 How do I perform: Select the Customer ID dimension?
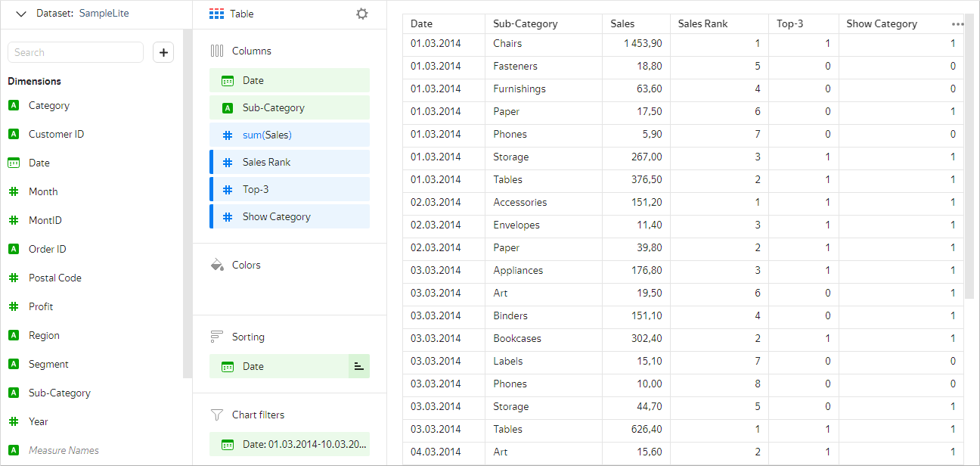click(56, 134)
